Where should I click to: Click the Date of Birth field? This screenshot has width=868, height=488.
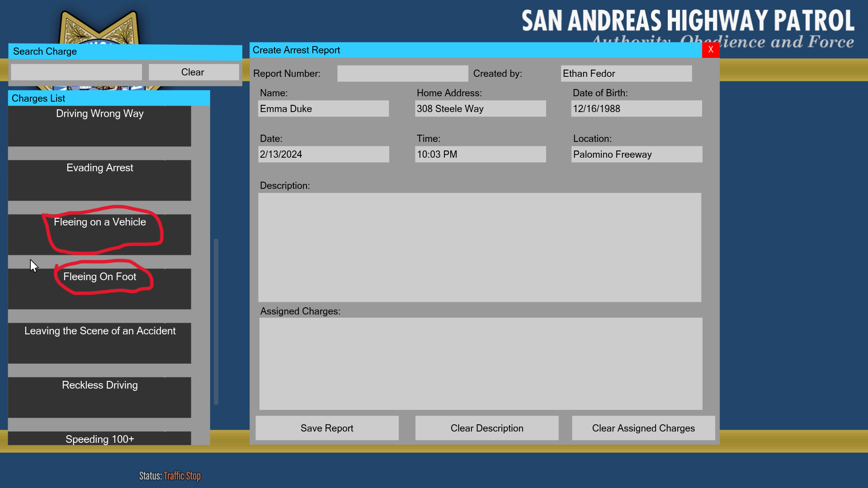point(636,109)
